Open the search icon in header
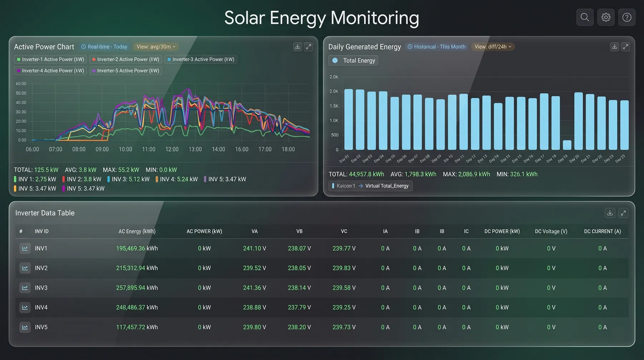The width and height of the screenshot is (644, 360). [x=585, y=17]
